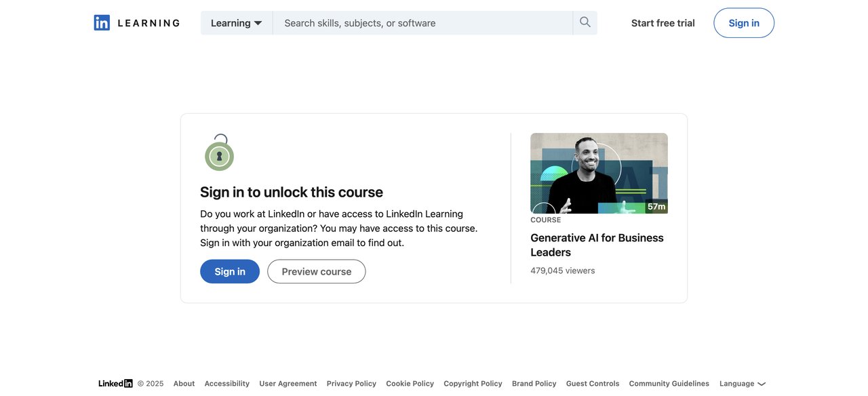Click the 479,045 viewers text
Viewport: 868px width, 396px height.
[563, 271]
